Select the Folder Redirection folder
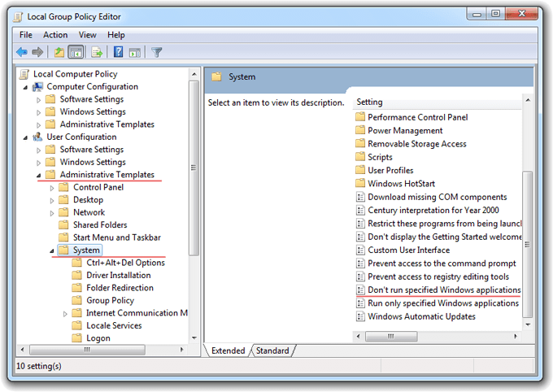This screenshot has width=553, height=392. pos(120,288)
